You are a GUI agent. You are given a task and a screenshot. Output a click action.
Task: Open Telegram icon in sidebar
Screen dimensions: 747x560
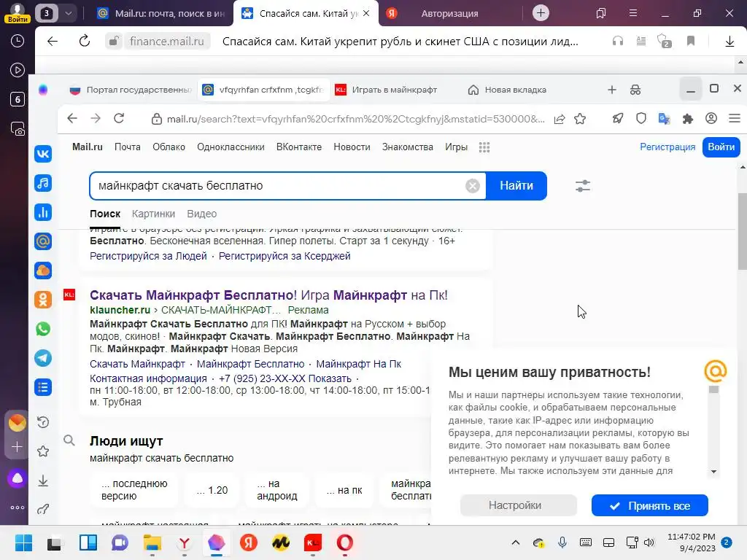43,358
